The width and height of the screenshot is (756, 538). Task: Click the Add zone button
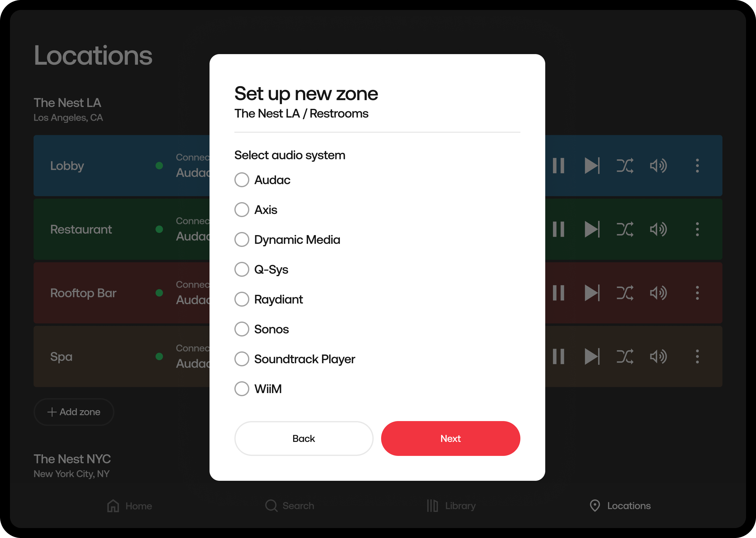[x=74, y=412]
